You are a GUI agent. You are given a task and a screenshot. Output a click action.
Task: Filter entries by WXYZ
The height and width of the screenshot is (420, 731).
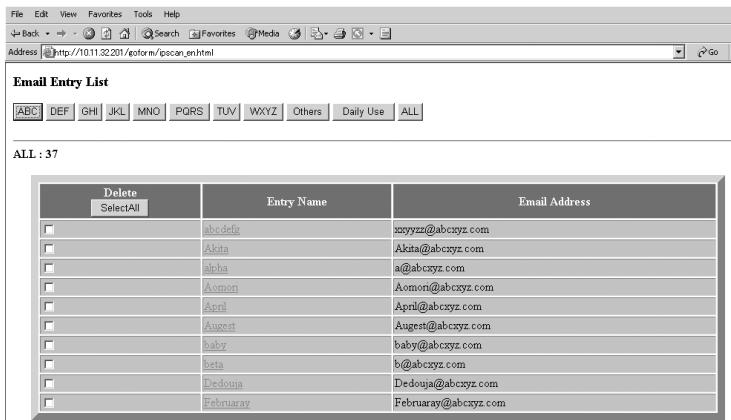(x=263, y=111)
